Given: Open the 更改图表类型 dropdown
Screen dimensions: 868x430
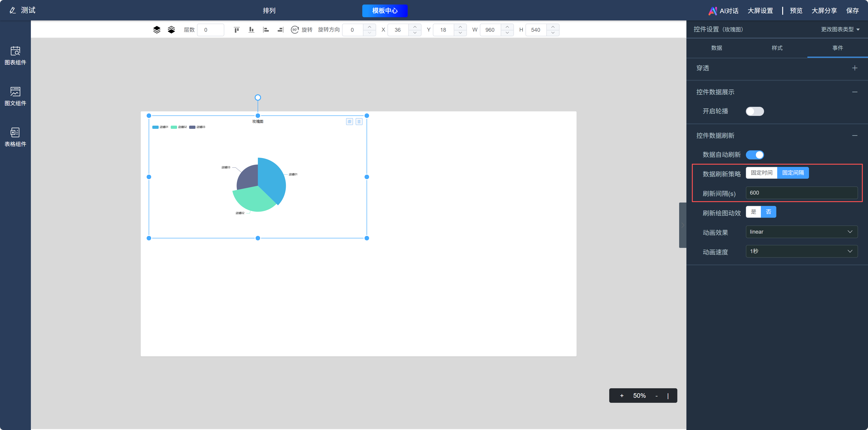Looking at the screenshot, I should point(840,29).
